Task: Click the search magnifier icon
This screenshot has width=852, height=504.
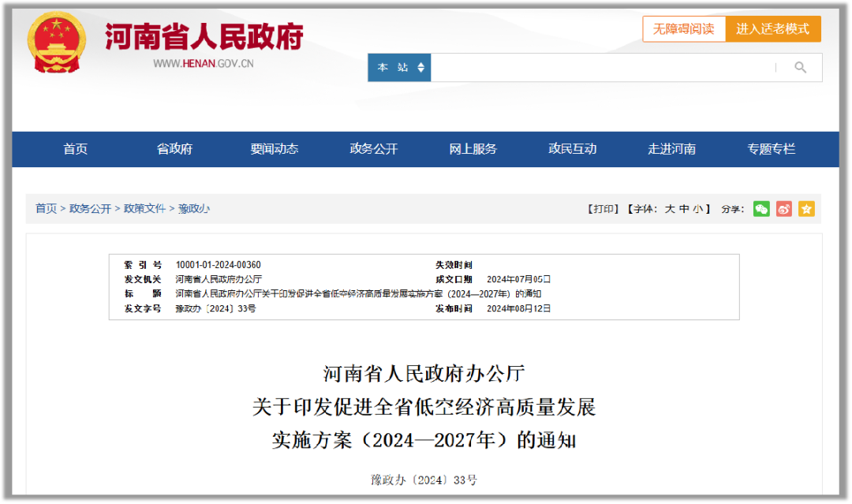Action: [800, 68]
